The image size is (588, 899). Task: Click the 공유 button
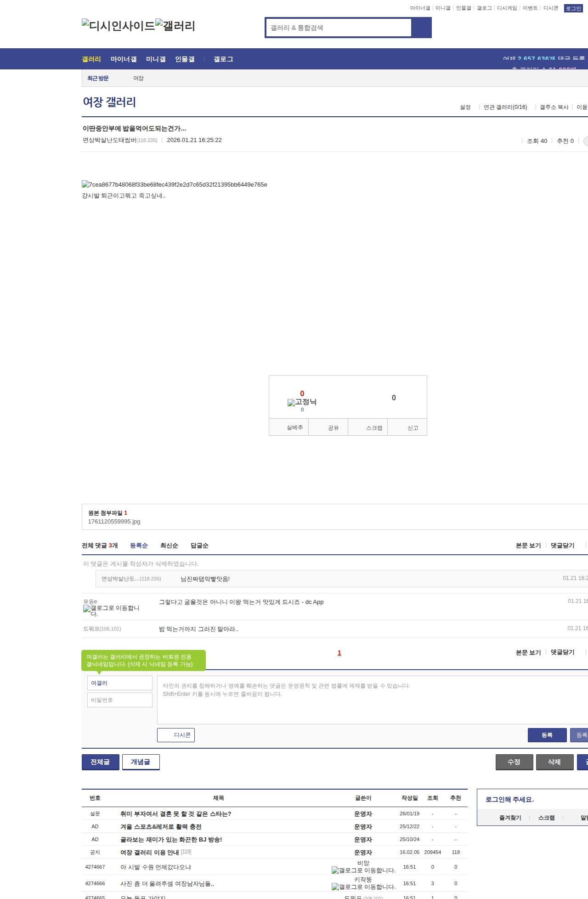[x=328, y=427]
